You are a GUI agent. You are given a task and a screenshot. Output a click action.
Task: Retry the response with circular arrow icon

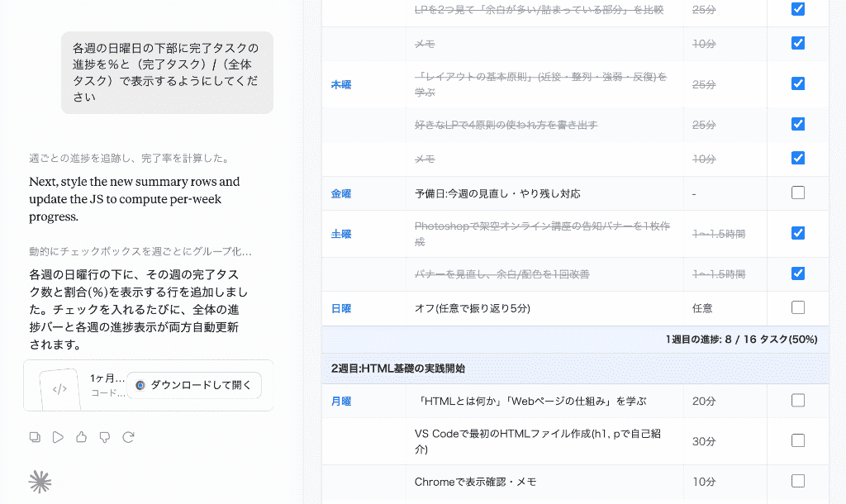(x=128, y=437)
